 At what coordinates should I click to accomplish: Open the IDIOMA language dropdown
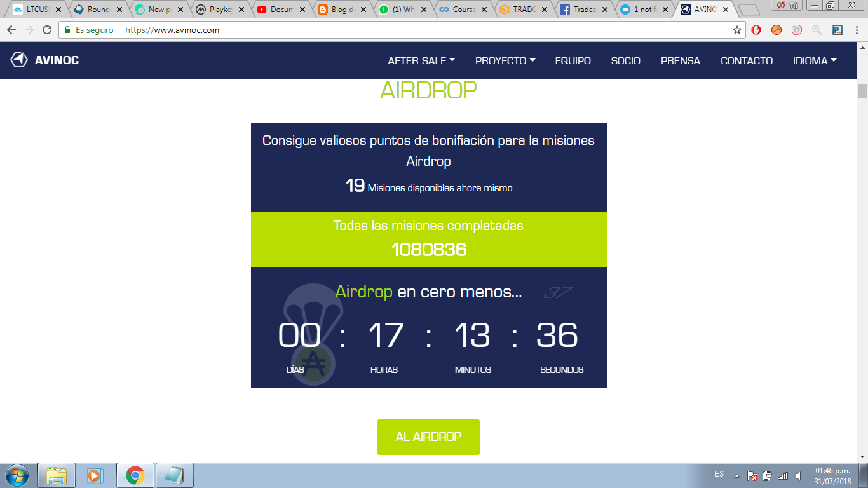point(815,61)
